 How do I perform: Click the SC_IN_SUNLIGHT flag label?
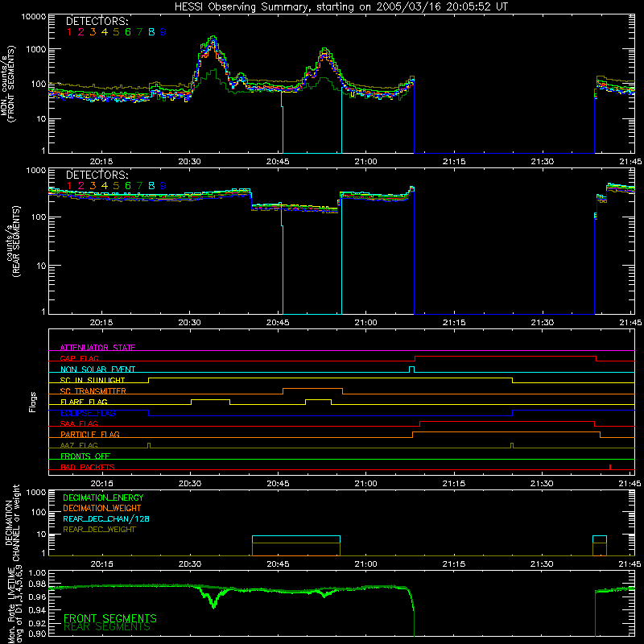coord(93,380)
